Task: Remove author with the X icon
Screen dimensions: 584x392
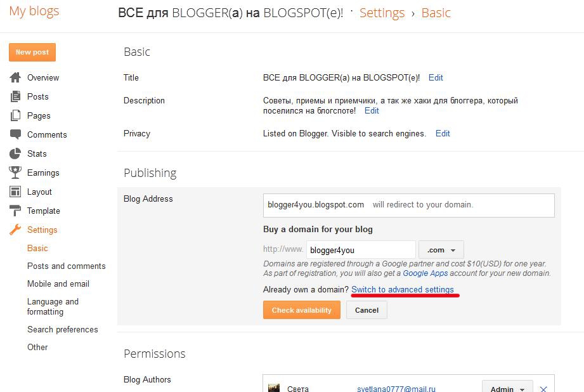Action: 543,389
